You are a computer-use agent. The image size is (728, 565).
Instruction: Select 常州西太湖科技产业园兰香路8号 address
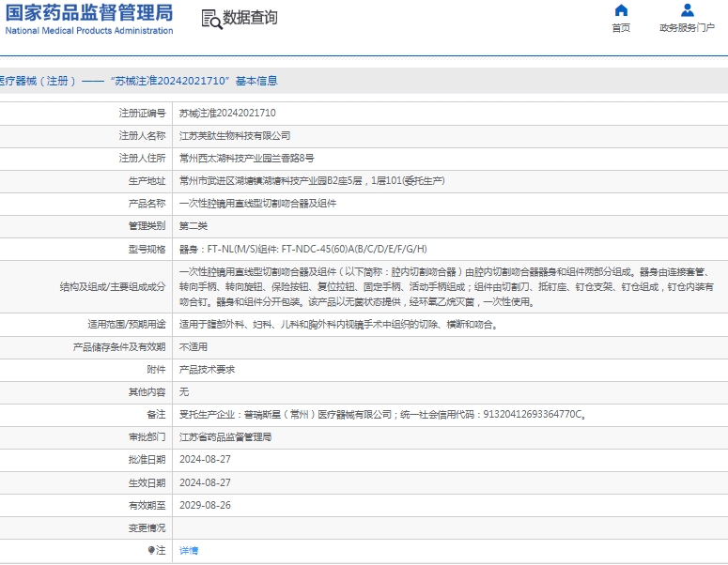pyautogui.click(x=246, y=159)
